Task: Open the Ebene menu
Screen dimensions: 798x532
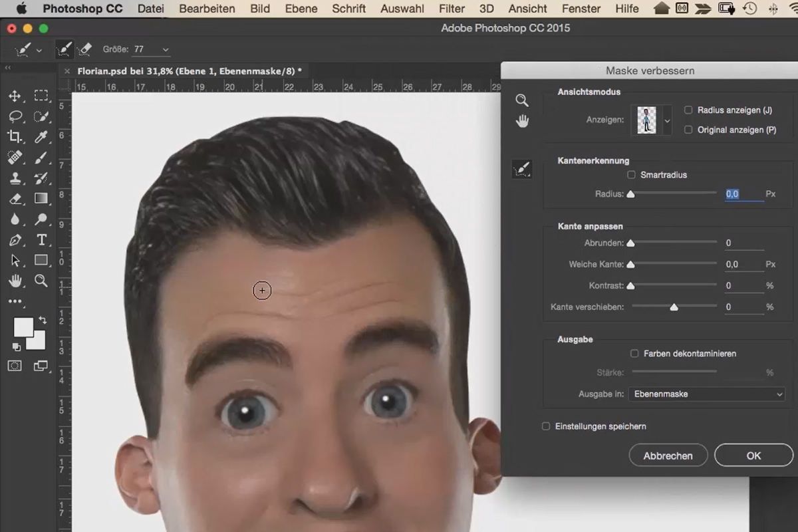Action: [x=301, y=9]
